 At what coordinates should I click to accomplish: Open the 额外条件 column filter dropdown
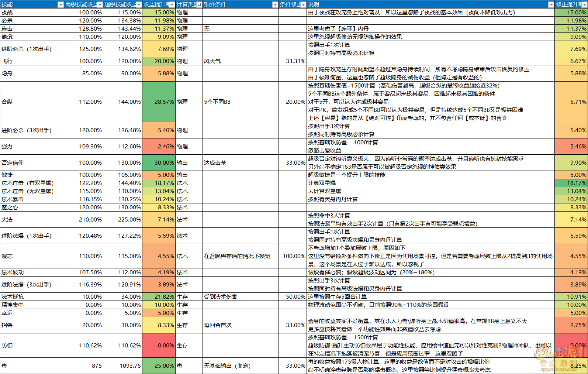(x=275, y=5)
